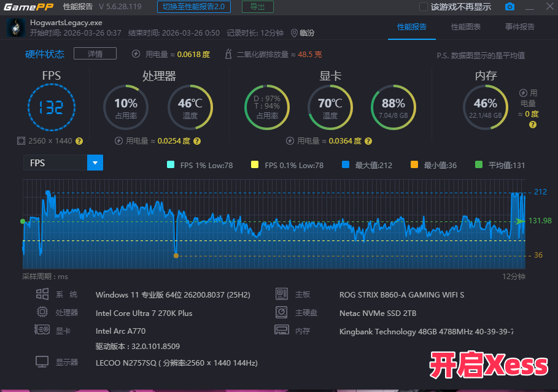Click the 记录时长: 12分钟 text

[x=255, y=33]
